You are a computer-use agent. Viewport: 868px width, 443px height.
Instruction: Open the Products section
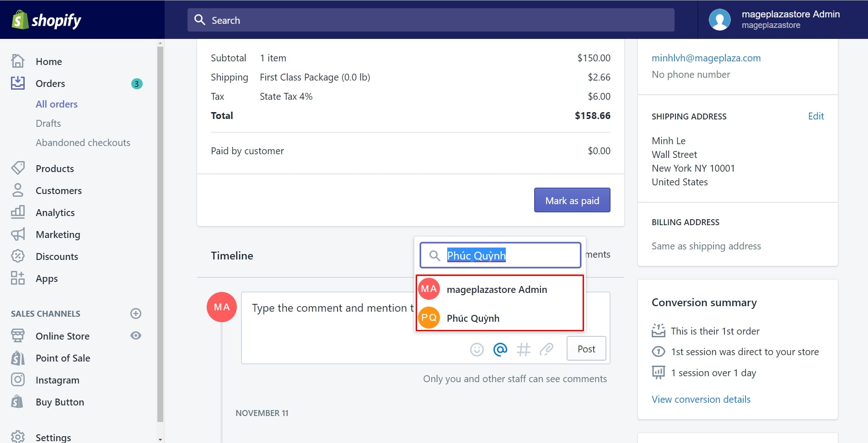click(54, 168)
